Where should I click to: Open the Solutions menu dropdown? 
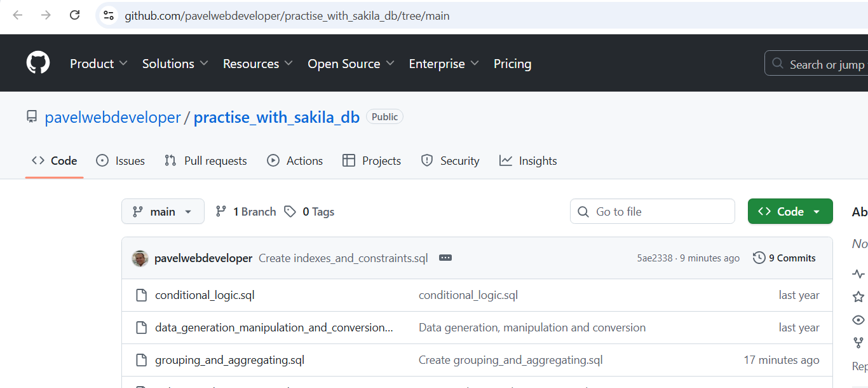[175, 64]
